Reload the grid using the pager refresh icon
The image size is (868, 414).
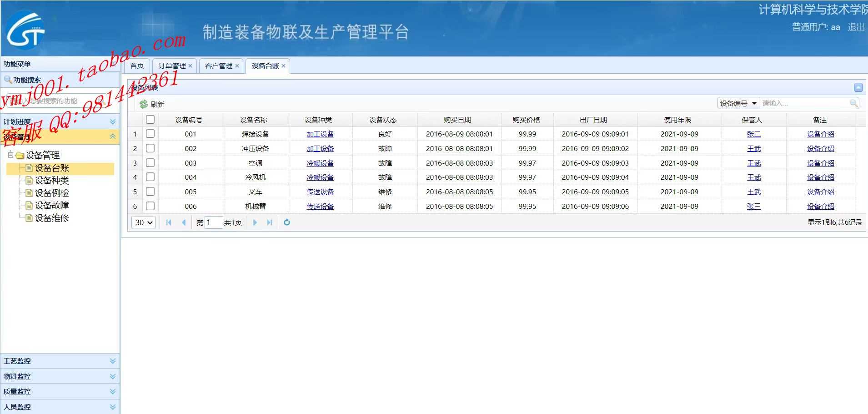tap(287, 222)
